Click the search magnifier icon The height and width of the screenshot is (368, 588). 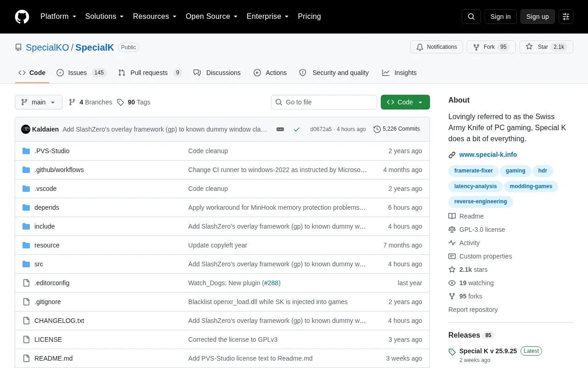[471, 17]
